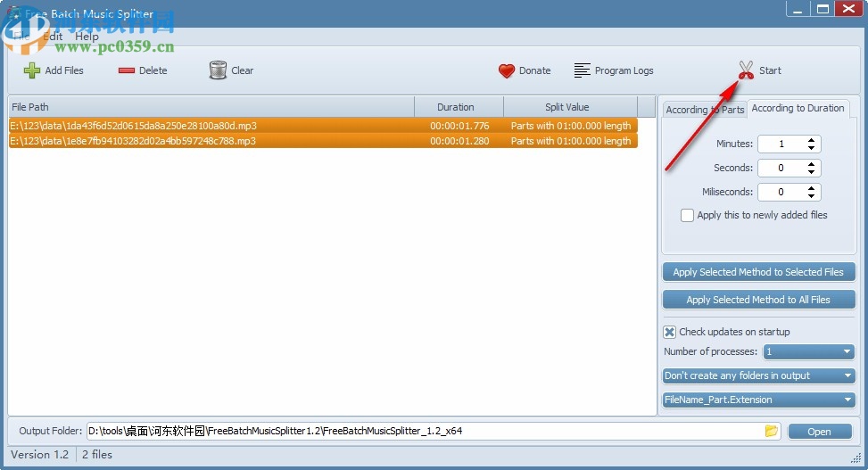Increase the Miliseconds value with up arrow
The width and height of the screenshot is (868, 470).
coord(811,188)
